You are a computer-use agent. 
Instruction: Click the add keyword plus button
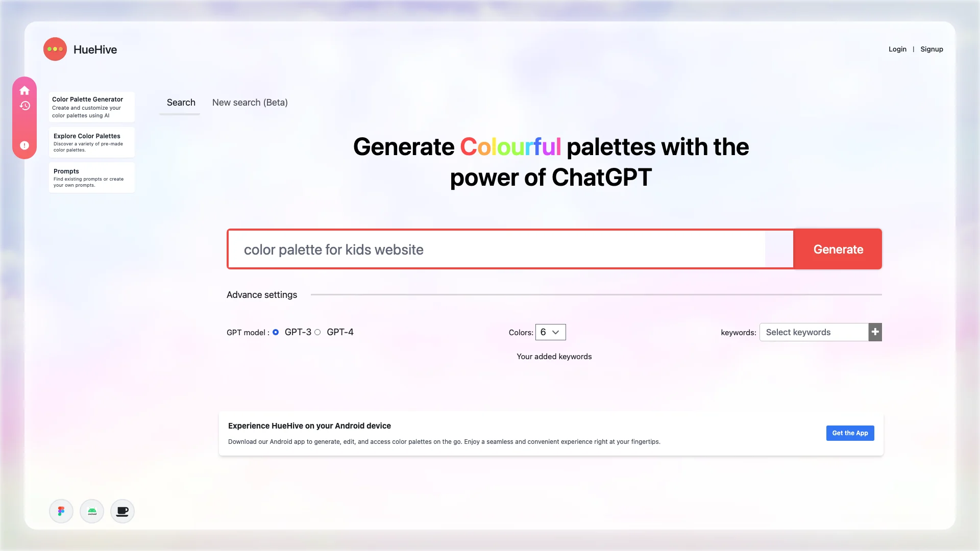coord(875,332)
